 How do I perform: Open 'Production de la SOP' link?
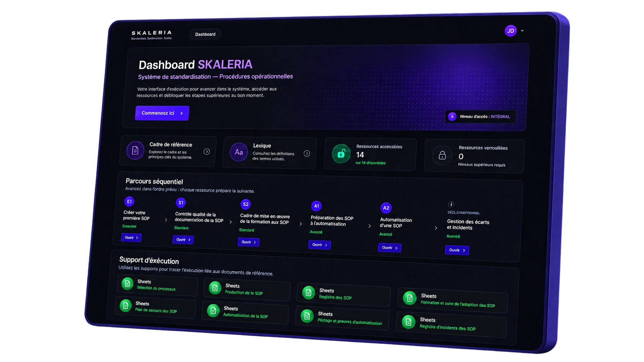(x=244, y=293)
